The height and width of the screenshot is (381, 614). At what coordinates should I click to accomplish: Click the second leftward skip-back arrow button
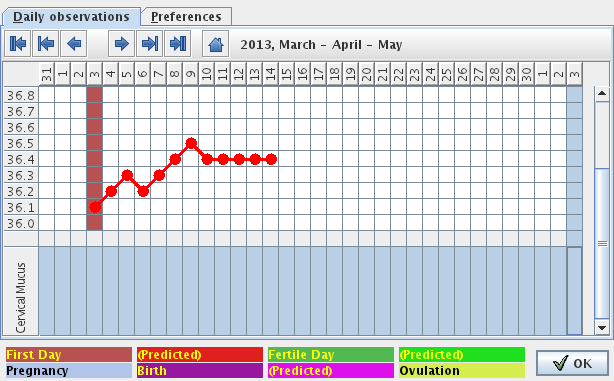click(46, 43)
